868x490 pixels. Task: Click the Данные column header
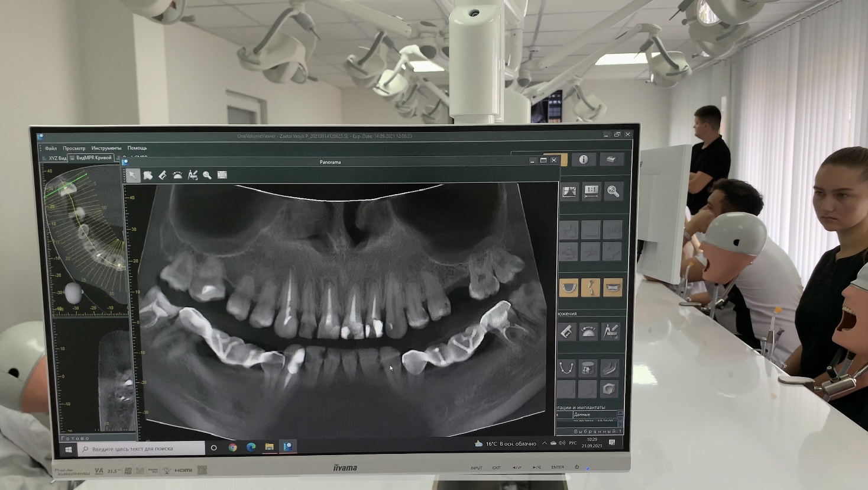(594, 414)
